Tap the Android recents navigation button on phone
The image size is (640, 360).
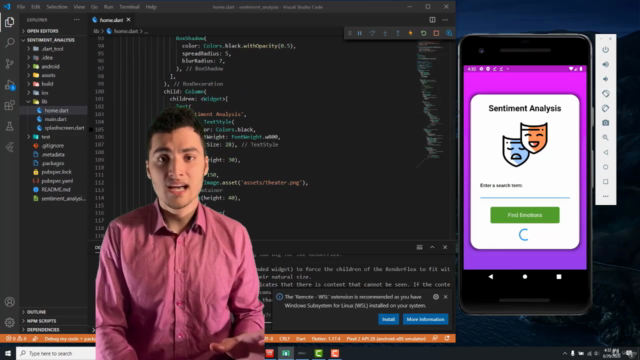[559, 277]
